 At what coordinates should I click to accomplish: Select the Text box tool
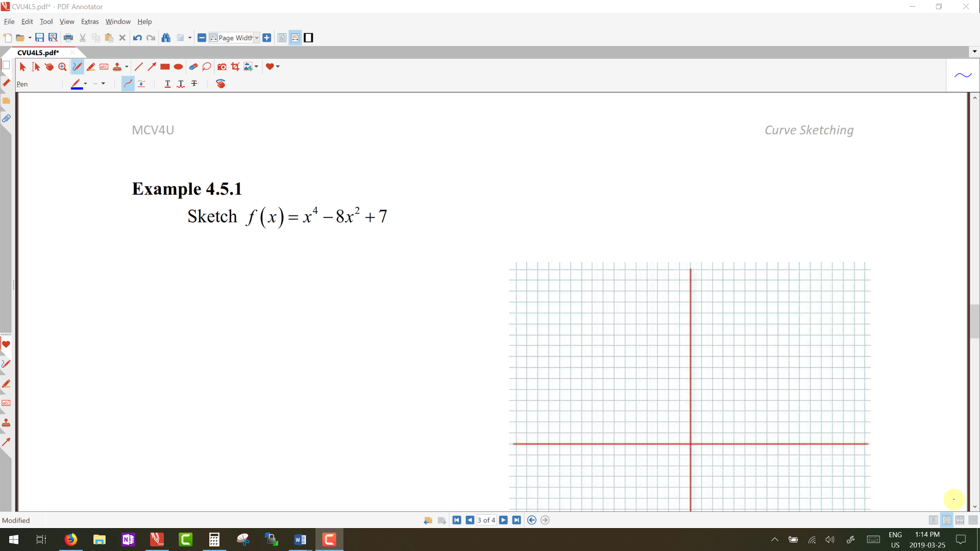[x=104, y=67]
